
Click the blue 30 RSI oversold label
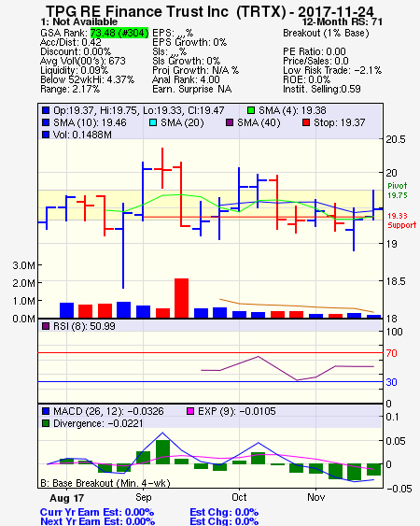(391, 382)
